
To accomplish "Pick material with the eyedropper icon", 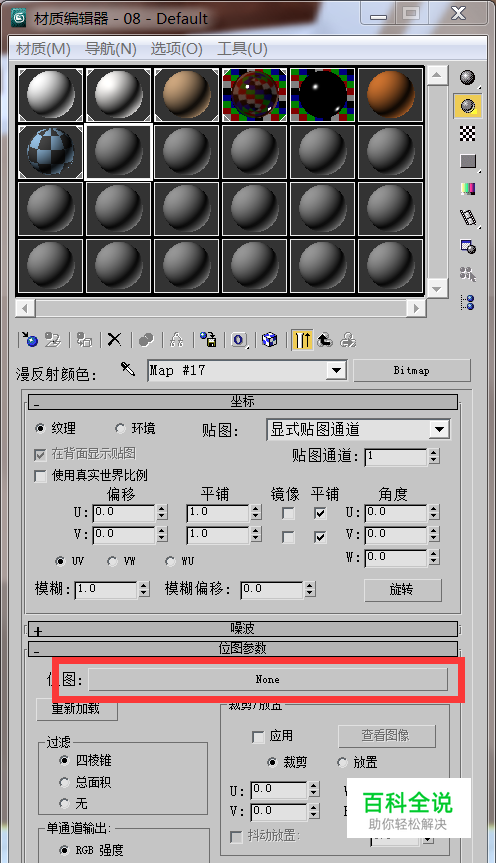I will (x=128, y=369).
